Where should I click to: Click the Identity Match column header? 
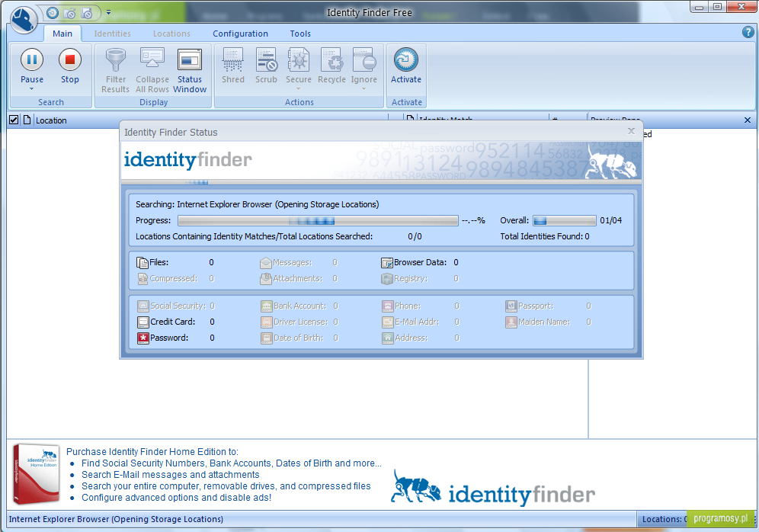pyautogui.click(x=445, y=117)
